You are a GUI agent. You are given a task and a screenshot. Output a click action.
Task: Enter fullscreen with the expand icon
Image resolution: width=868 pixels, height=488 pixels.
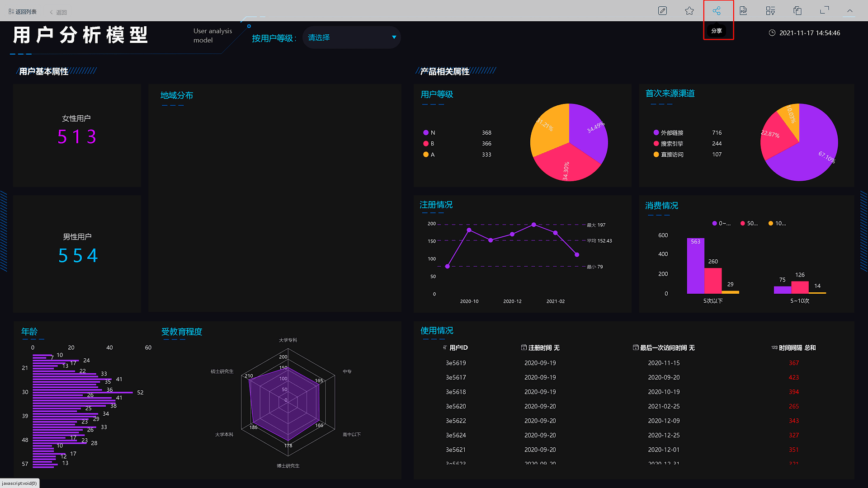click(825, 10)
